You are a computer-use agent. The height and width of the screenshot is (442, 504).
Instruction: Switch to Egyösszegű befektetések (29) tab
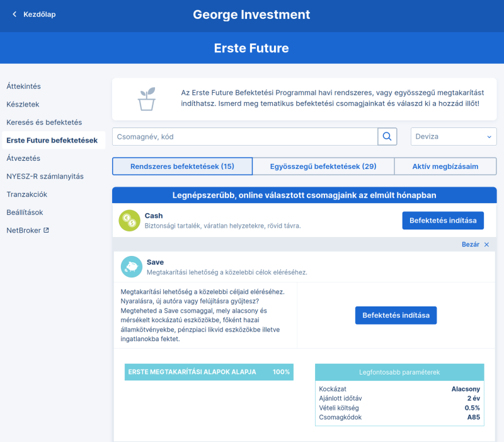pos(323,166)
